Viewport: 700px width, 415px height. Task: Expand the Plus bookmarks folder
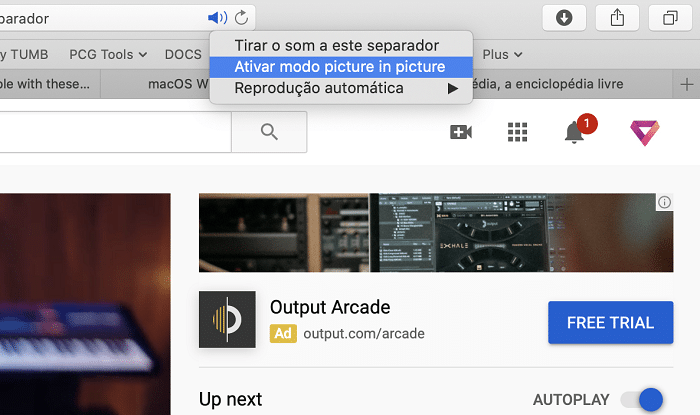[503, 54]
